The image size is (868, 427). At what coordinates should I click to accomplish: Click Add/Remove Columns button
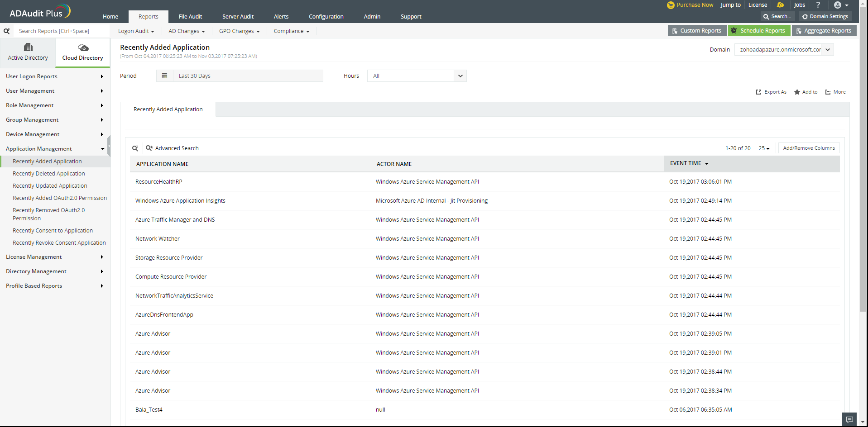[809, 148]
